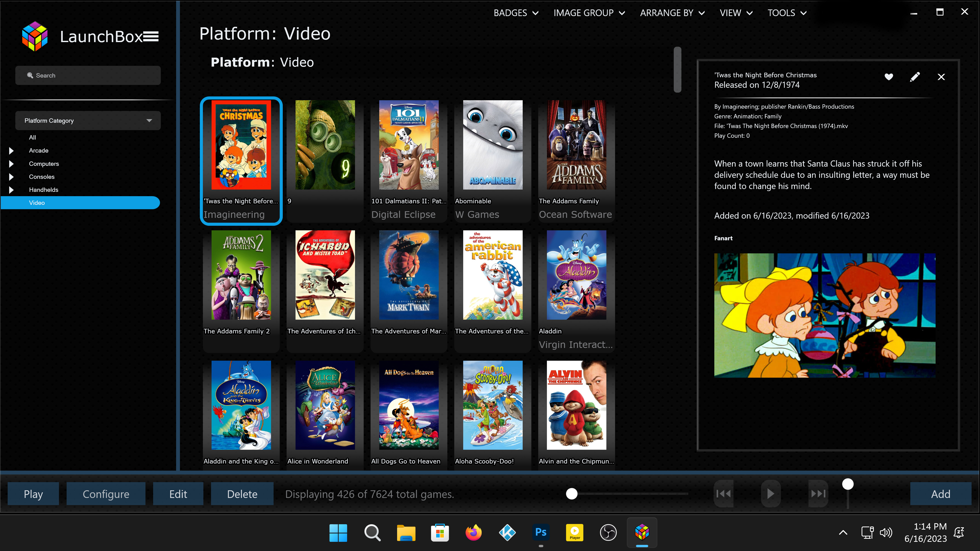
Task: Mark 'Twas the Night Before Christmas as favorite
Action: click(x=889, y=77)
